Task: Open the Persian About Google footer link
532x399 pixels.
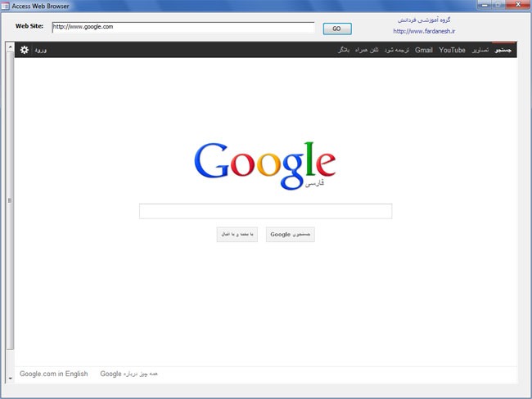Action: (x=128, y=374)
